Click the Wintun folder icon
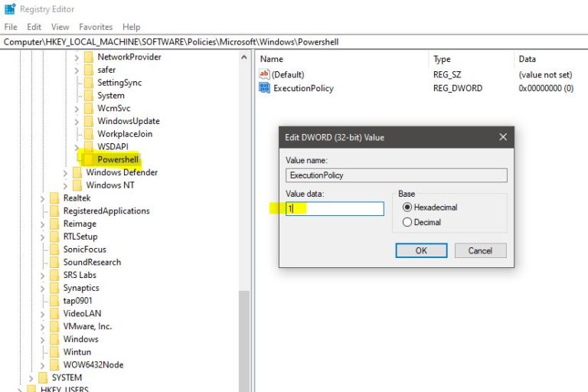 tap(54, 352)
